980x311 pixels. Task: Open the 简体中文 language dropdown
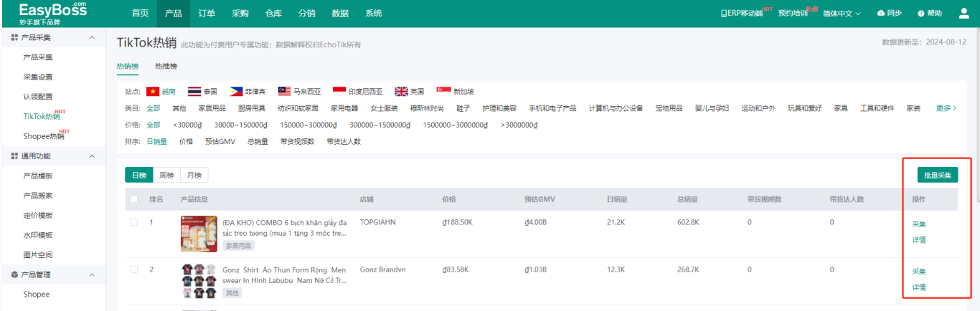(842, 14)
